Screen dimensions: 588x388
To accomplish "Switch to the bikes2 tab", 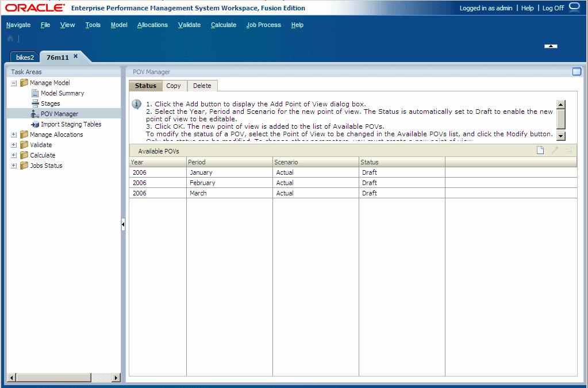I will (x=24, y=57).
